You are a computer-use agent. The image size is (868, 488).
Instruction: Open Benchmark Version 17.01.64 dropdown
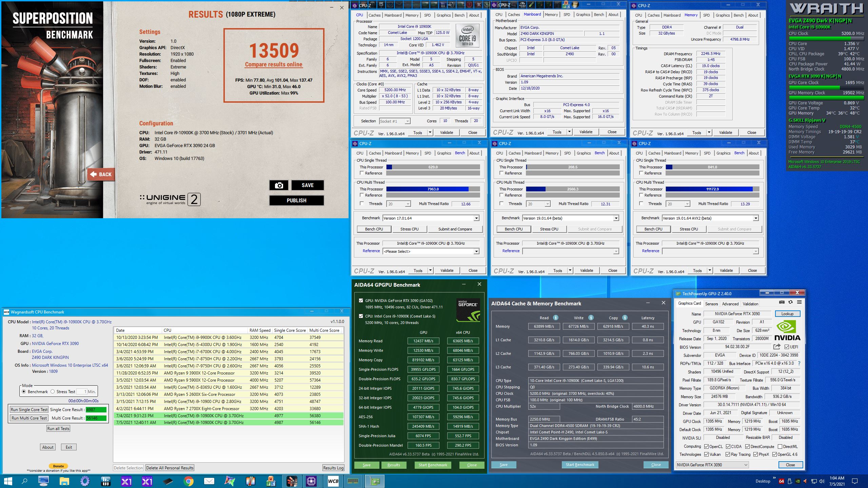tap(476, 218)
